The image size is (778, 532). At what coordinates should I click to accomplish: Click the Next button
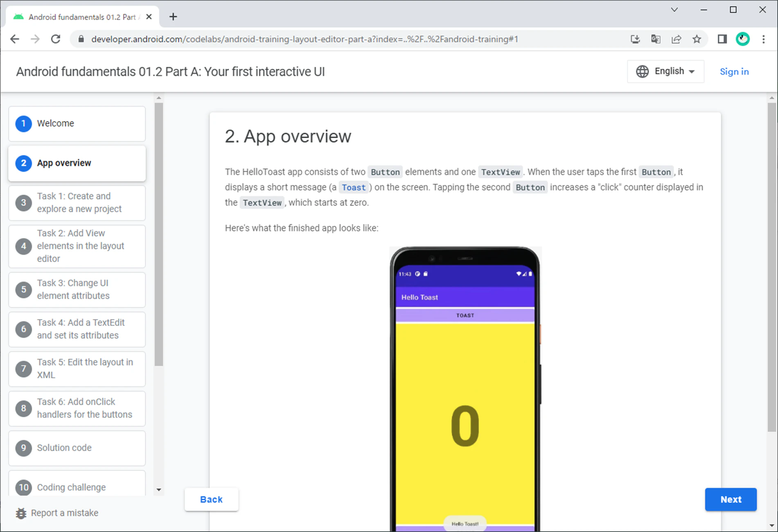coord(731,499)
